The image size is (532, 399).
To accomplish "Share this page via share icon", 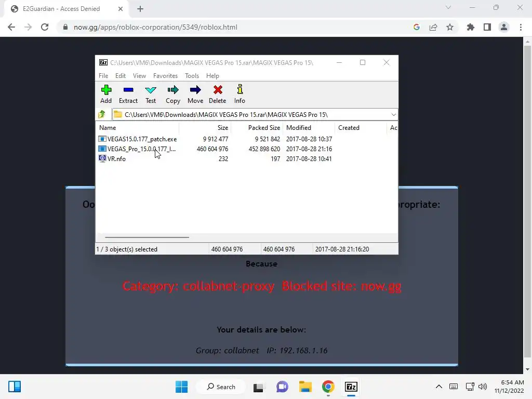I will pos(433,27).
